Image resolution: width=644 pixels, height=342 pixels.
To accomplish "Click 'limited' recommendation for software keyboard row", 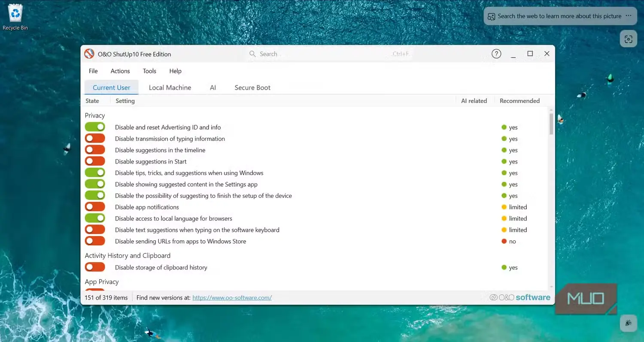I will click(514, 230).
